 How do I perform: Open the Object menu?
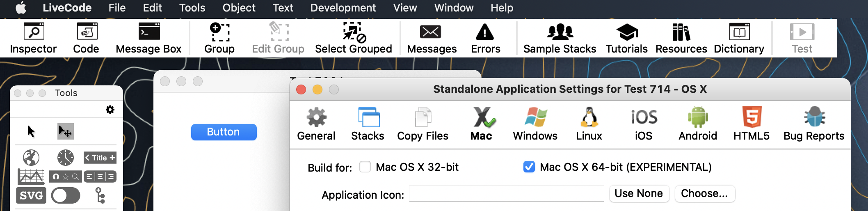pyautogui.click(x=239, y=8)
